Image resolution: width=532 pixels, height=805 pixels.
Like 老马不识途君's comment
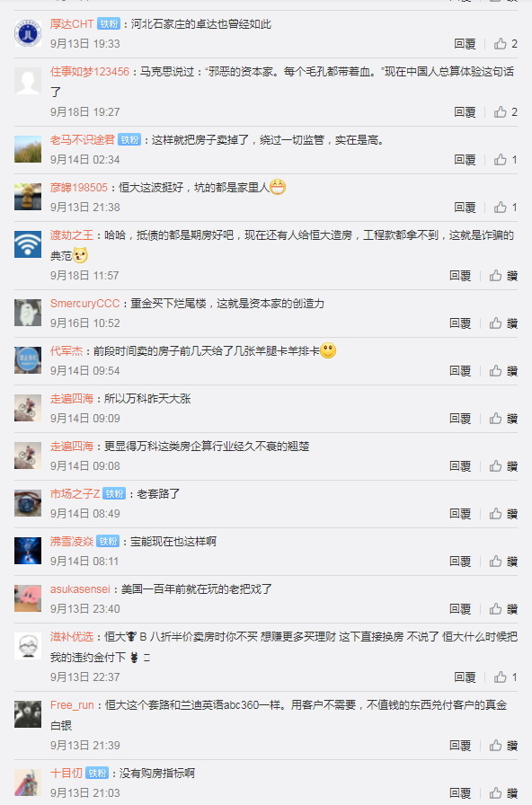click(x=505, y=160)
